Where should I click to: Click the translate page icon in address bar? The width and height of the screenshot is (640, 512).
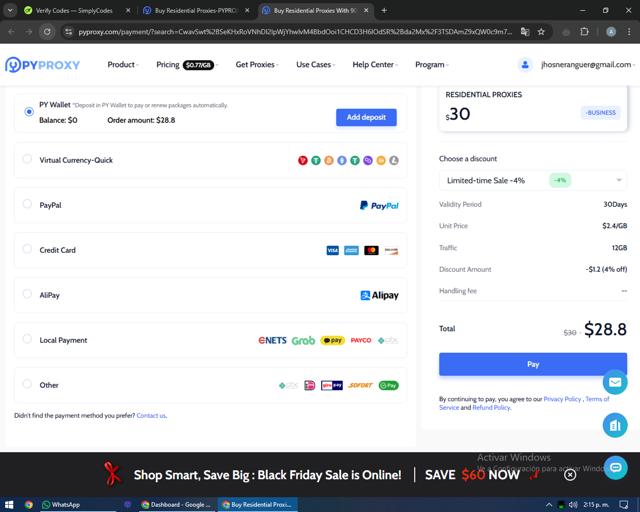click(525, 31)
